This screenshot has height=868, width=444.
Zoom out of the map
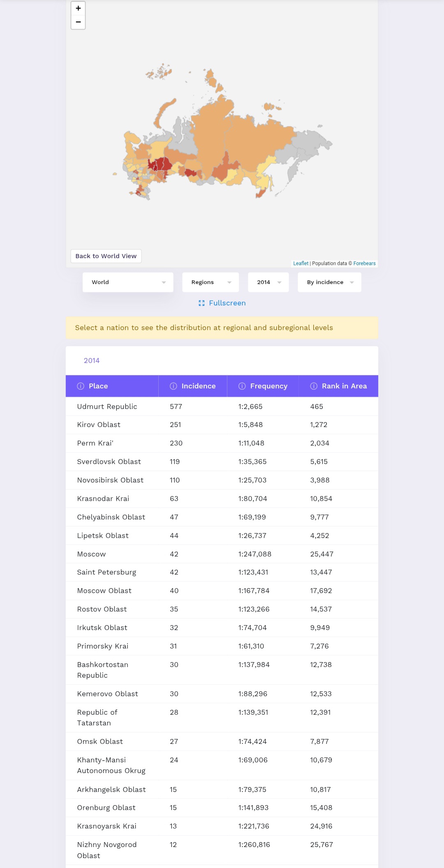(78, 22)
